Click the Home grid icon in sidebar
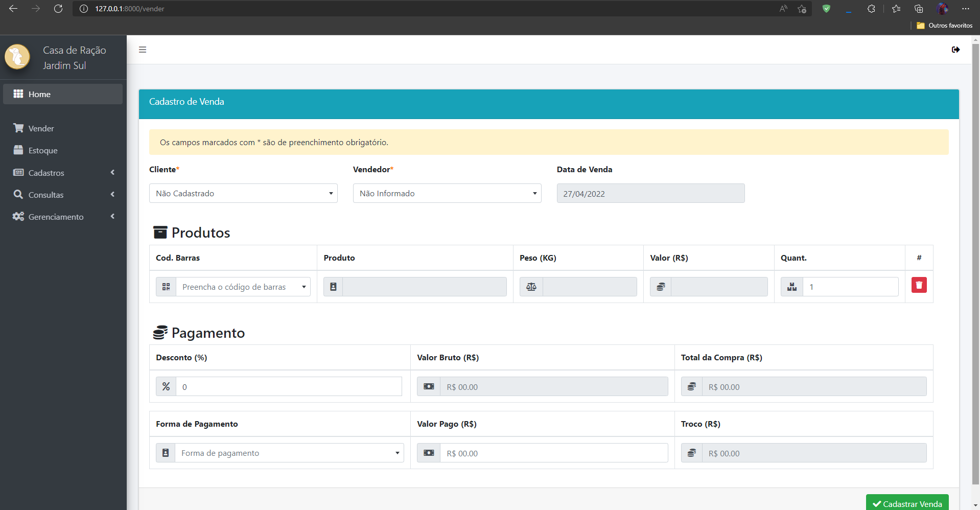The height and width of the screenshot is (510, 980). [x=18, y=94]
